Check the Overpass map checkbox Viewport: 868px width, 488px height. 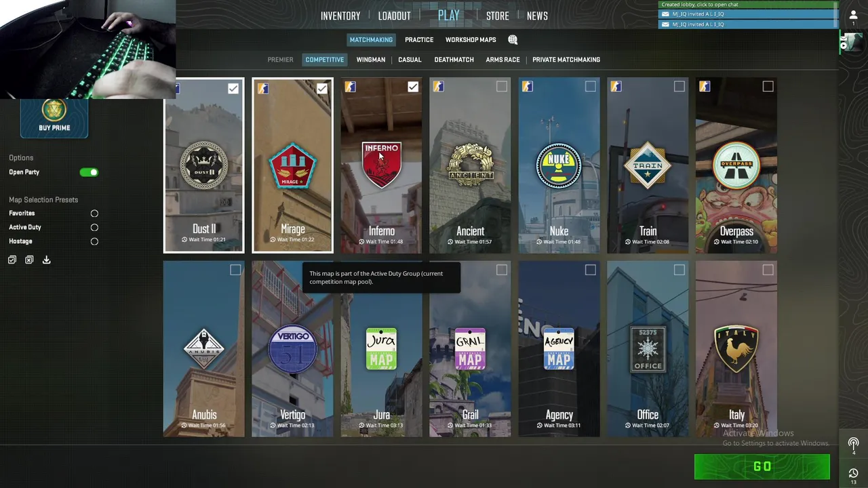point(768,87)
